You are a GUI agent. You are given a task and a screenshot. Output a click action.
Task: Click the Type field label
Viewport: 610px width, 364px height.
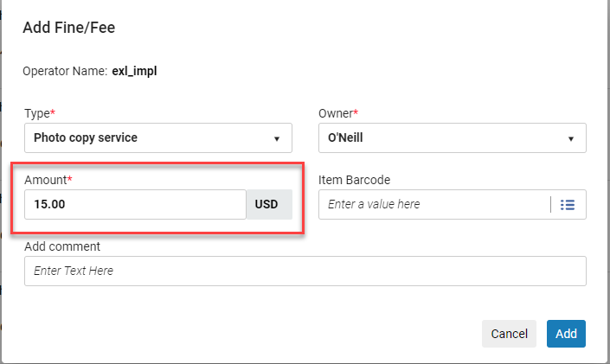tap(35, 113)
